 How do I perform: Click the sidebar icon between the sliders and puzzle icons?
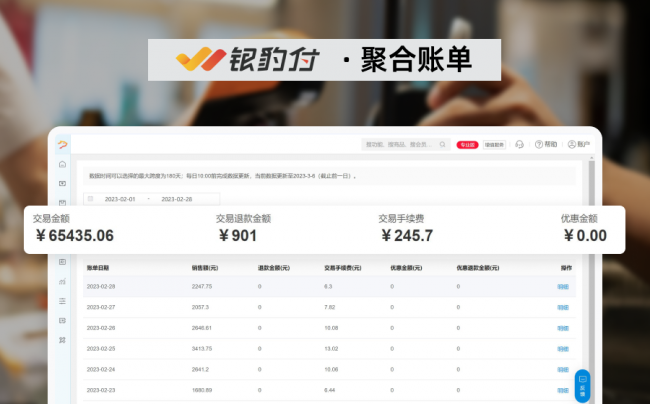tap(62, 320)
